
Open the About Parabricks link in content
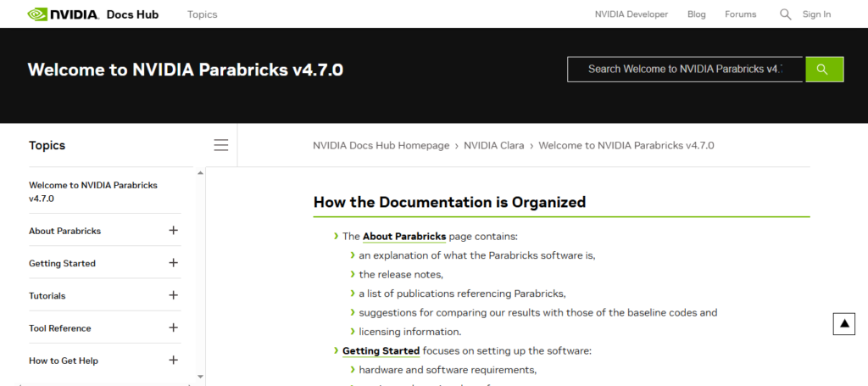pos(404,237)
